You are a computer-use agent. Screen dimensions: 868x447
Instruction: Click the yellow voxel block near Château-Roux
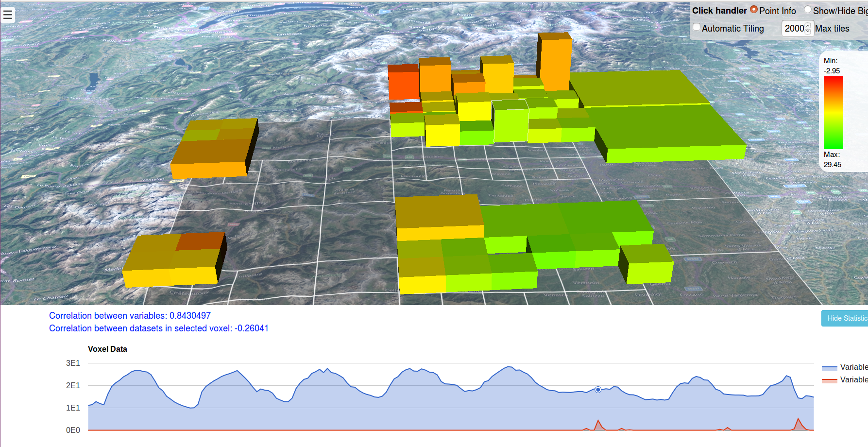tap(172, 262)
